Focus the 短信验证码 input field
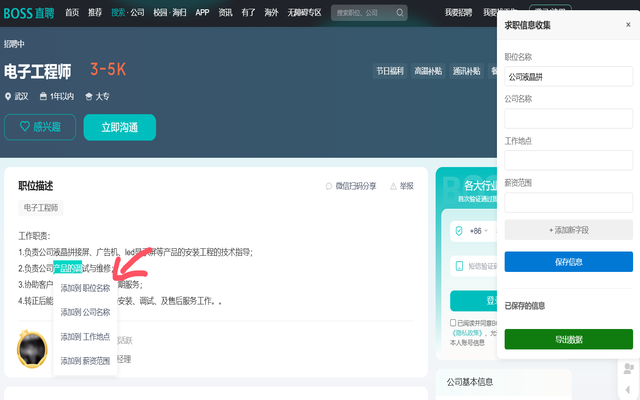 (x=473, y=266)
